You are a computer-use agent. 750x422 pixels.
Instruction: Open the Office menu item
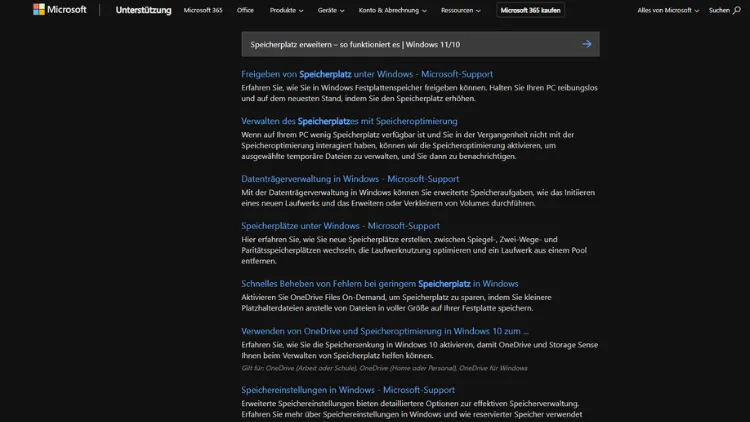[245, 10]
